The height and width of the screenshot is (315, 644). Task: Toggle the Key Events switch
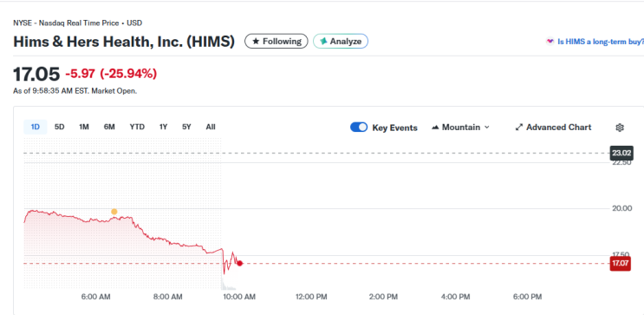point(359,128)
